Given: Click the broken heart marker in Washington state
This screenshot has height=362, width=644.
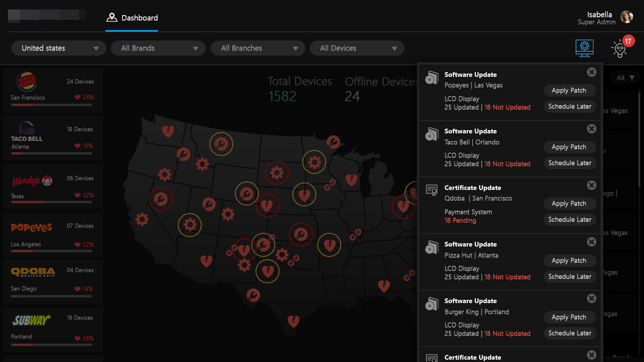Looking at the screenshot, I should 168,131.
